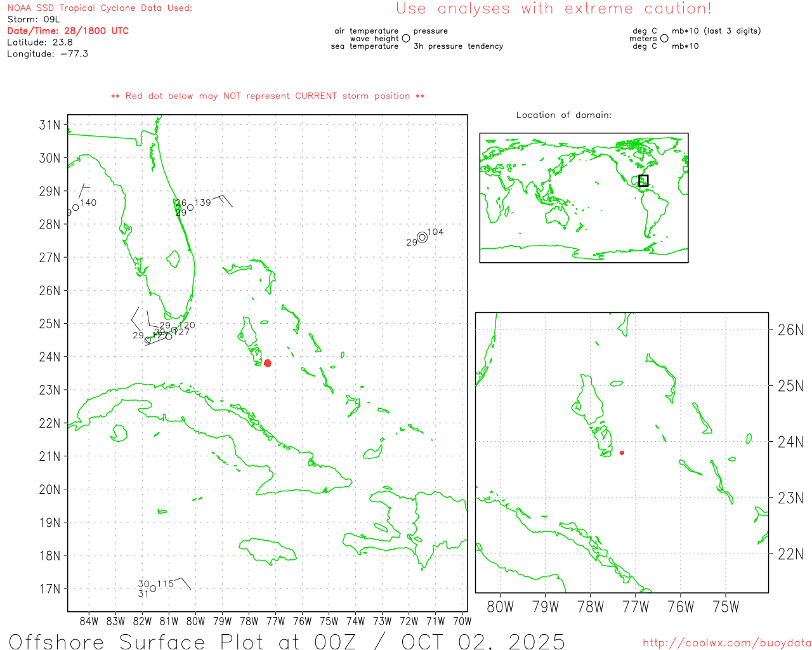Click the 'Storm: 09L' label

point(34,20)
